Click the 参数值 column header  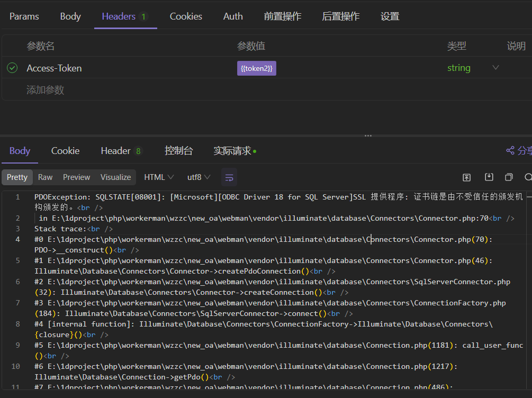251,46
